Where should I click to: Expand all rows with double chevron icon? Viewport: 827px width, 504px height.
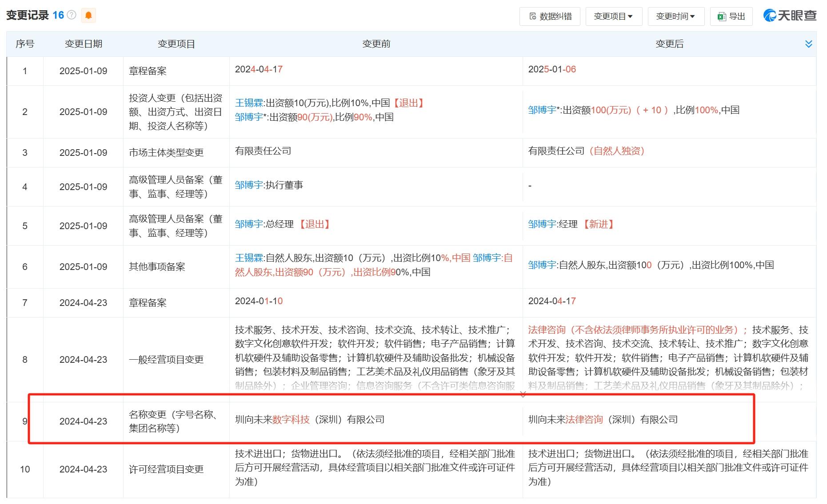(x=808, y=44)
